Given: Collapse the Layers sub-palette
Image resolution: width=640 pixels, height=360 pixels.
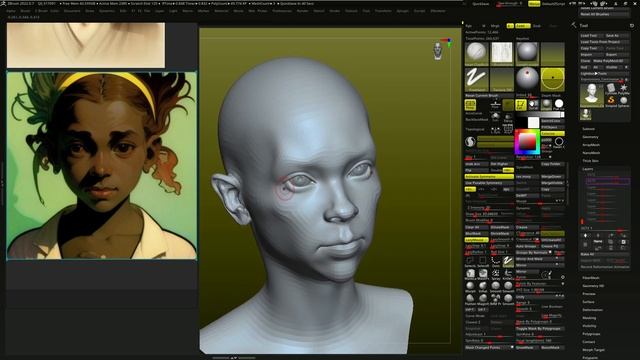Looking at the screenshot, I should pos(588,169).
